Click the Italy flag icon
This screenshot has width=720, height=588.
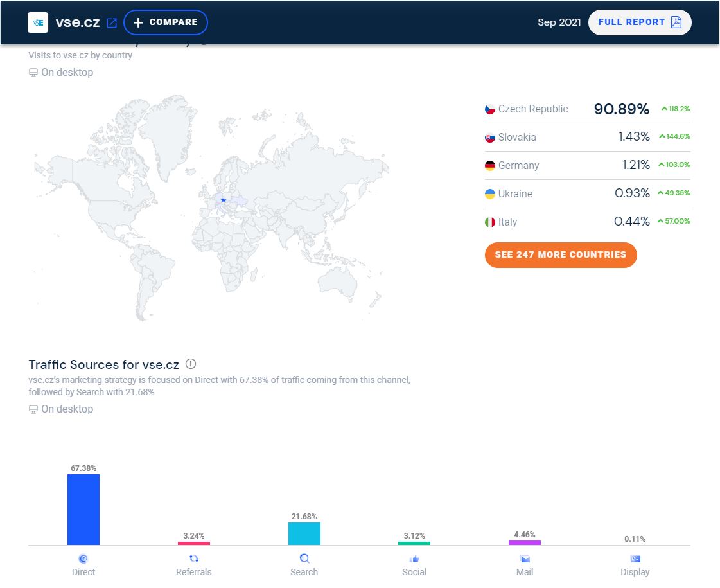tap(490, 222)
